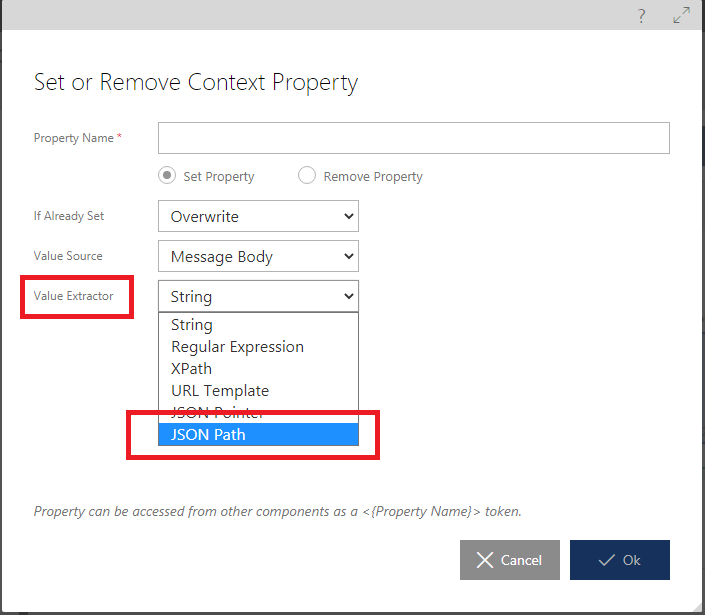Choose the highlighted JSON Path option
Screen dimensions: 705x615
pyautogui.click(x=208, y=434)
